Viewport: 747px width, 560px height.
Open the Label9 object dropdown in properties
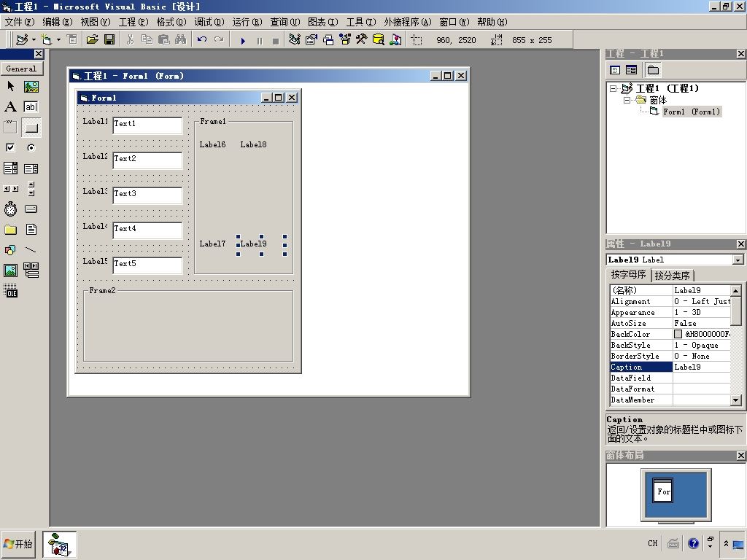coord(738,260)
